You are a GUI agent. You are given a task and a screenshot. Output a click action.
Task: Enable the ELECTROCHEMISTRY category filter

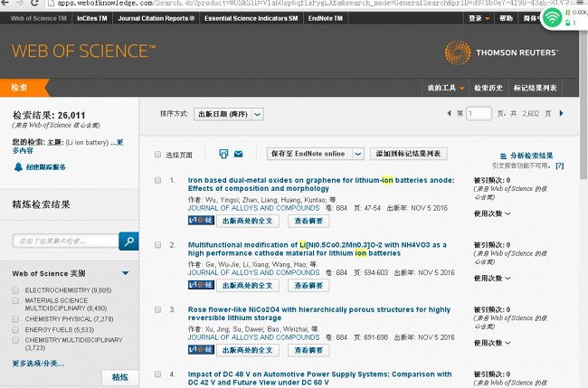15,290
